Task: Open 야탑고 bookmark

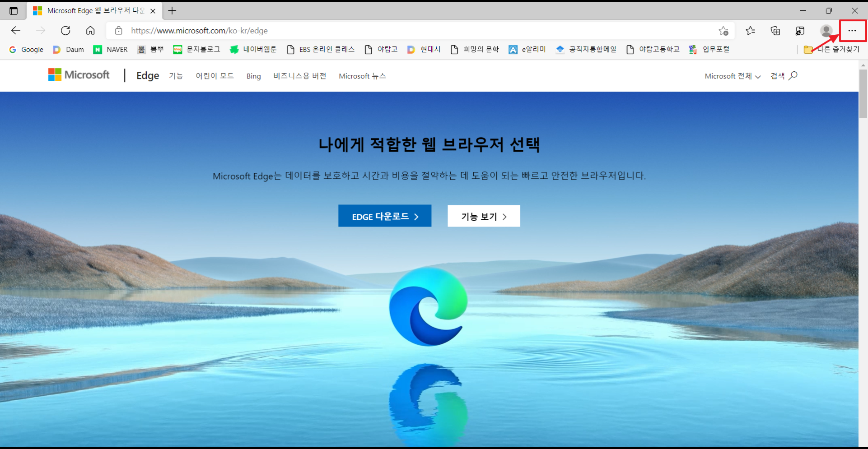Action: tap(381, 50)
